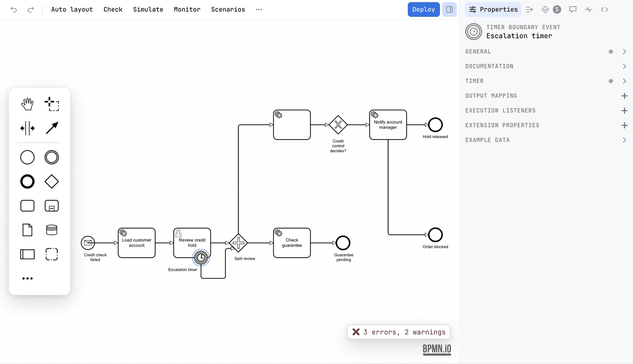Open the 3 errors, 2 warnings badge

point(399,332)
